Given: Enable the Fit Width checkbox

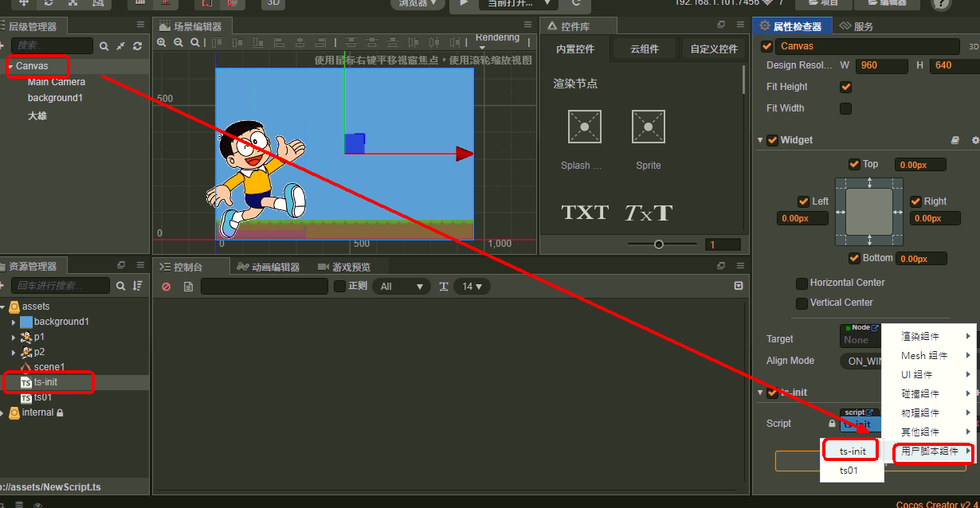Looking at the screenshot, I should 846,108.
